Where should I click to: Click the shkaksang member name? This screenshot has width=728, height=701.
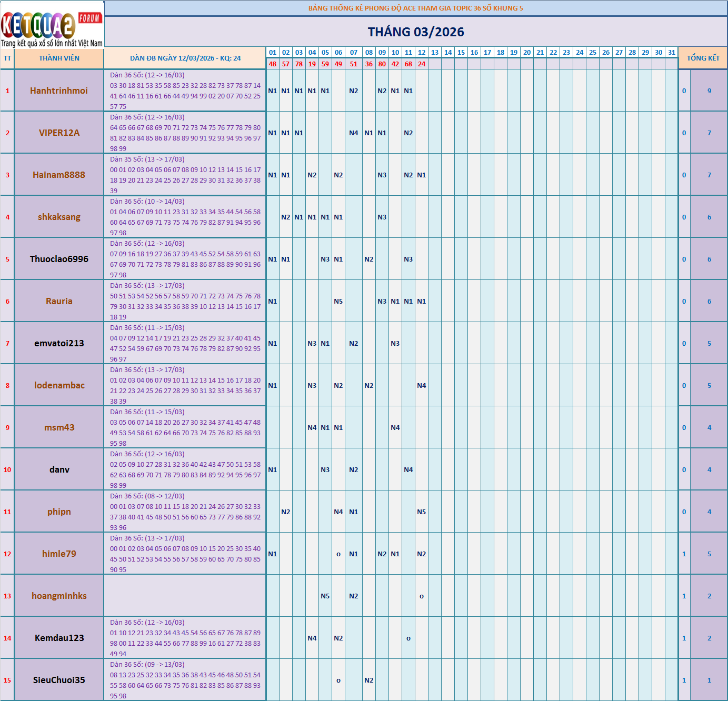59,217
